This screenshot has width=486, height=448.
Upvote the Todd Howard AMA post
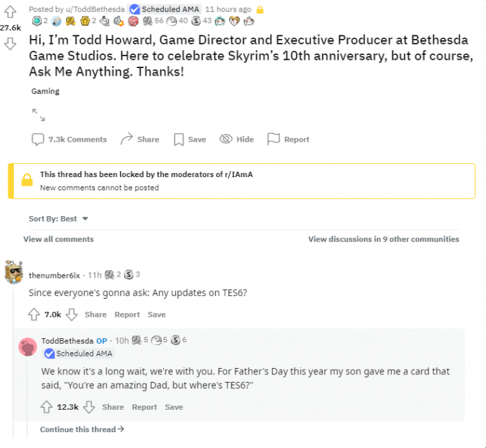pyautogui.click(x=10, y=12)
